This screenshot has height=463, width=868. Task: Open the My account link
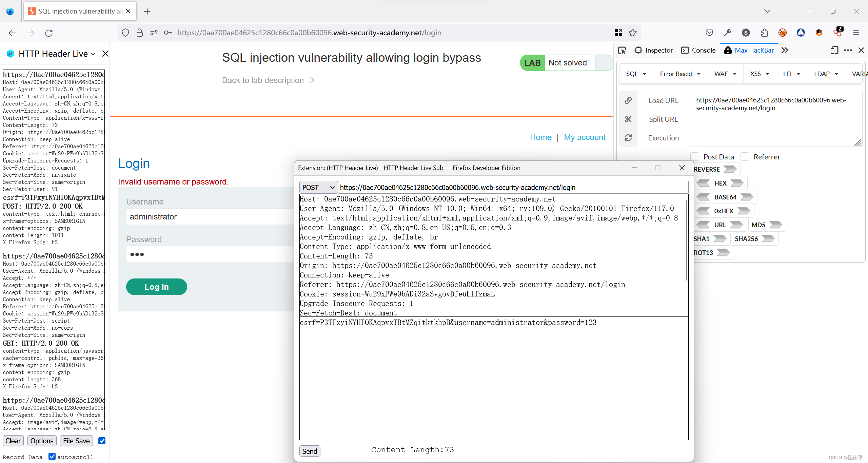tap(585, 137)
